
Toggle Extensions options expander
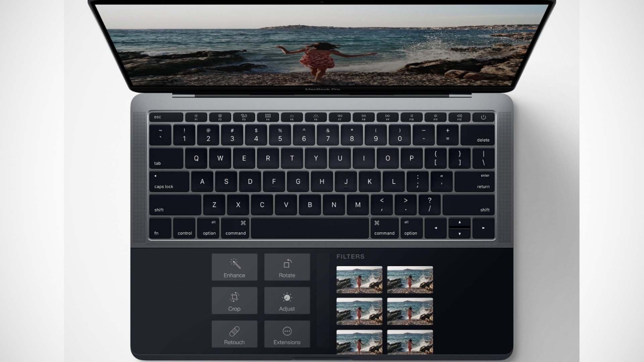click(x=287, y=335)
